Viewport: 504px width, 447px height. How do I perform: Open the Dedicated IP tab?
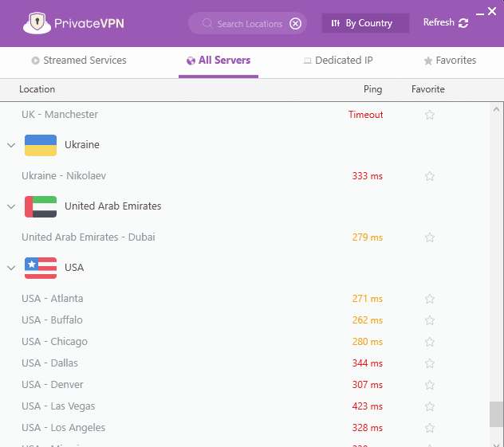(338, 61)
